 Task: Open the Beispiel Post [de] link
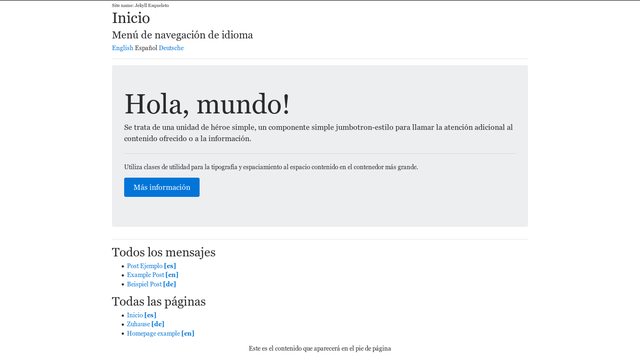151,284
